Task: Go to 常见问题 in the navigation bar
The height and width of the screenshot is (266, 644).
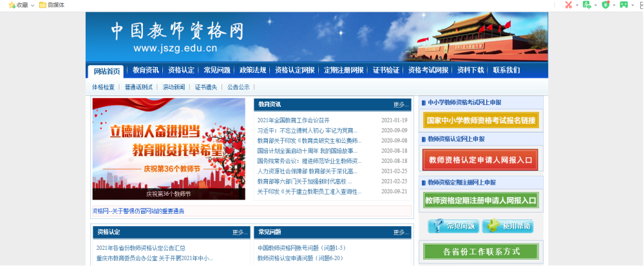Action: (217, 70)
